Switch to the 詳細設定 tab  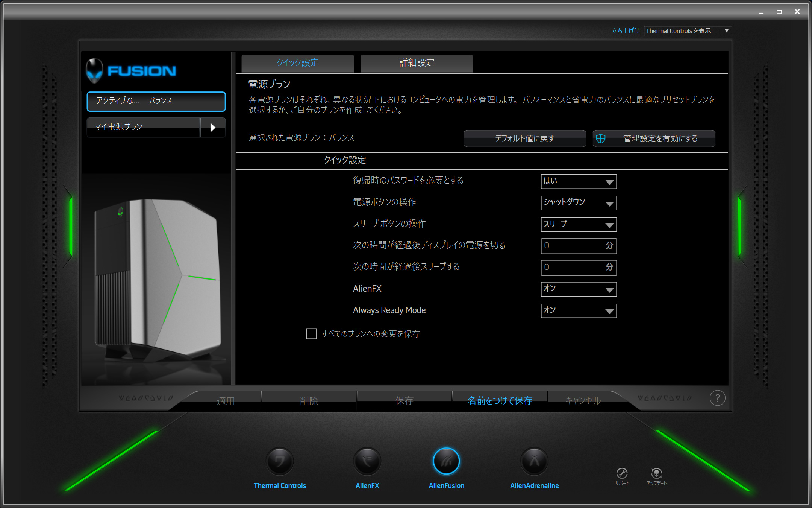pyautogui.click(x=417, y=63)
